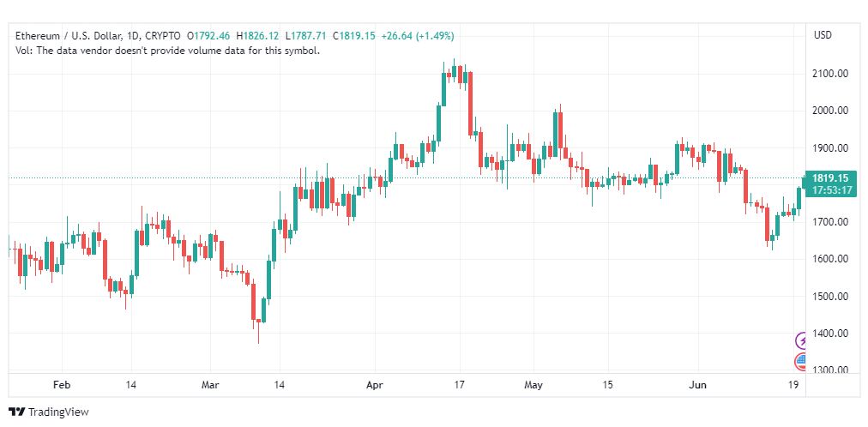This screenshot has height=427, width=868.
Task: Click the H1826.12 high value in legend
Action: point(256,36)
